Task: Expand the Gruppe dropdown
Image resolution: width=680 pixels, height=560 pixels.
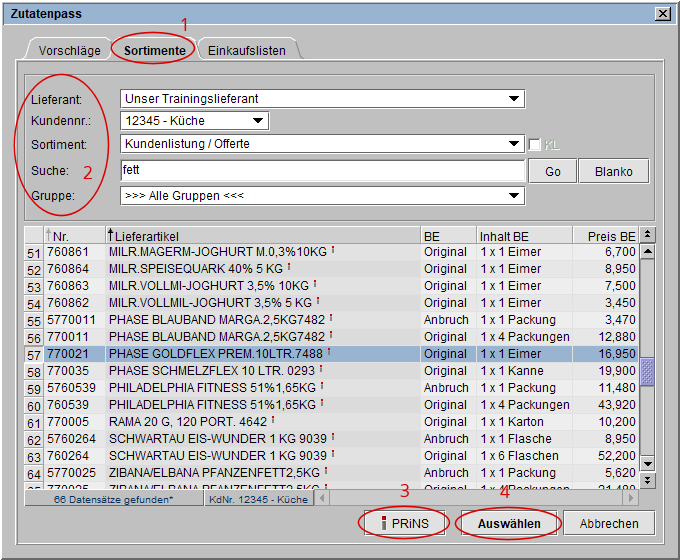Action: click(514, 195)
